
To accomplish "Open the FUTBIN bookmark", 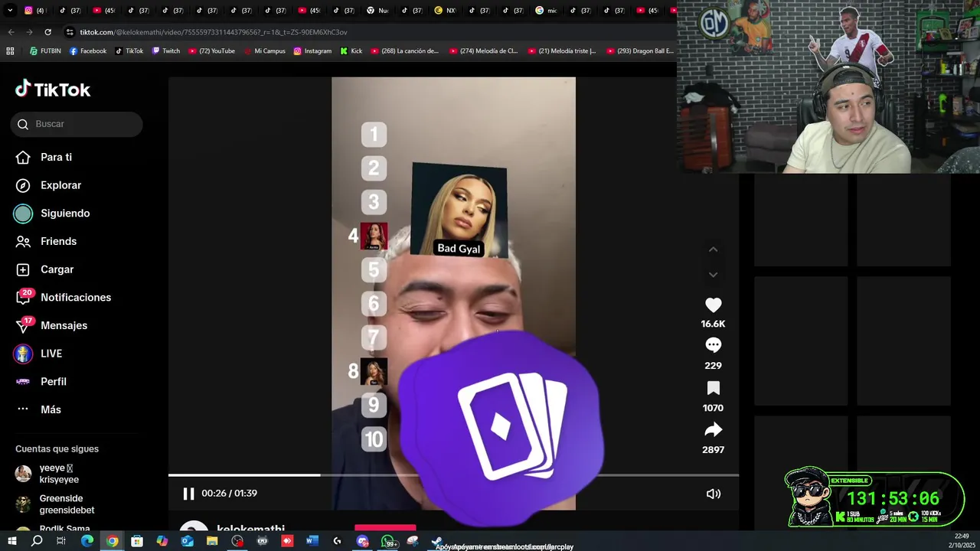I will pos(45,51).
